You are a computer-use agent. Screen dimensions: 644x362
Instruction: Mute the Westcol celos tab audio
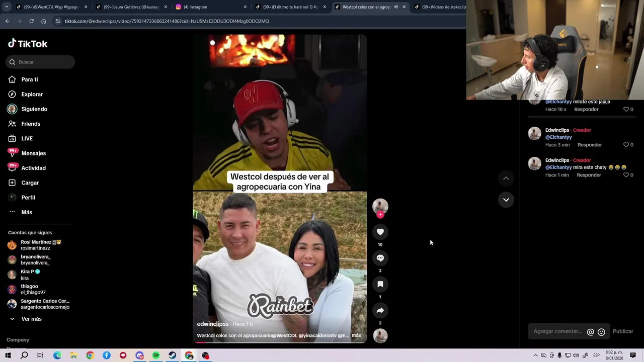396,7
